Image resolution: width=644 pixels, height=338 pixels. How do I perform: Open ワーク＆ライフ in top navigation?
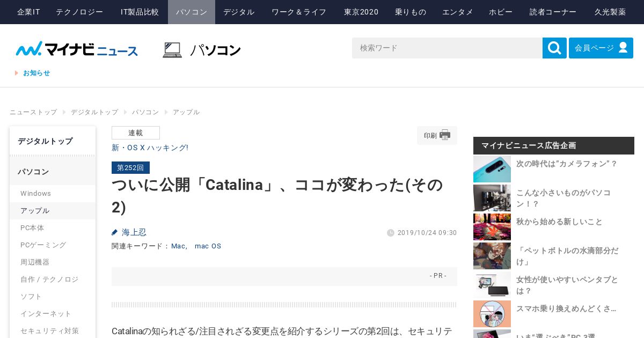pos(299,12)
